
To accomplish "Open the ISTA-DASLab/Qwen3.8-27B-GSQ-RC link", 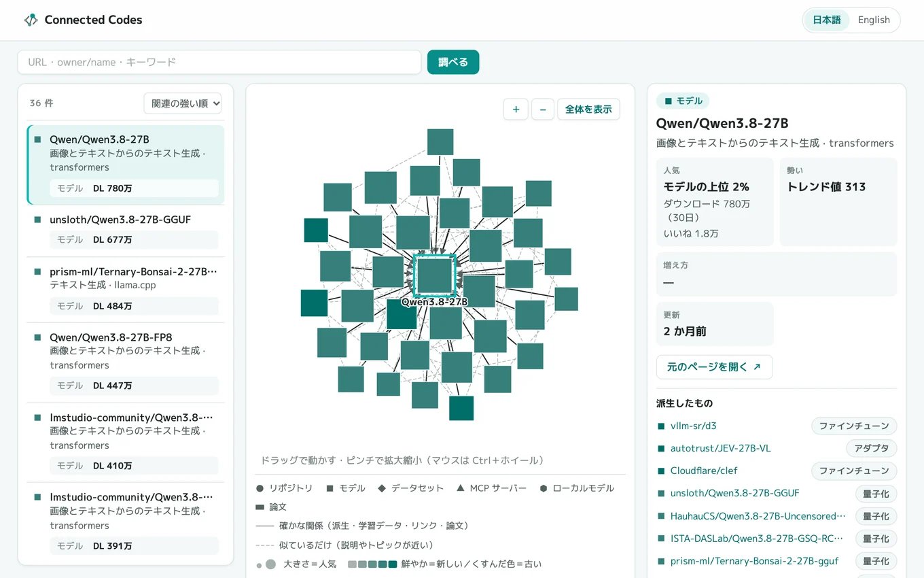I will (x=757, y=539).
